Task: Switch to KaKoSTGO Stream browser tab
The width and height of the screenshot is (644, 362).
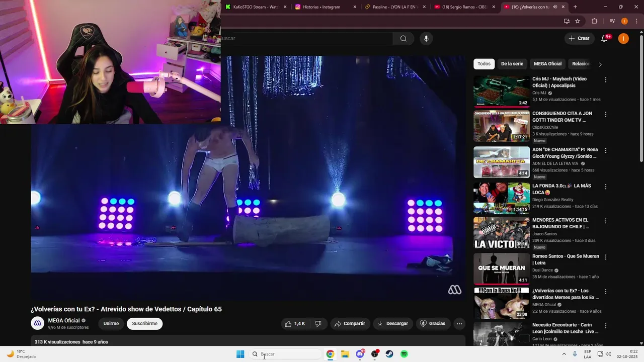Action: tap(256, 7)
